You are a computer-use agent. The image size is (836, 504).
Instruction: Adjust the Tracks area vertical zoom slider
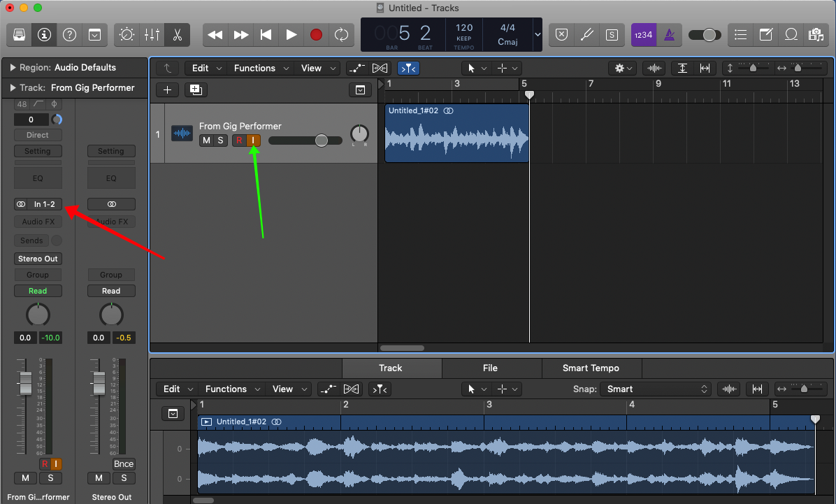tap(753, 69)
